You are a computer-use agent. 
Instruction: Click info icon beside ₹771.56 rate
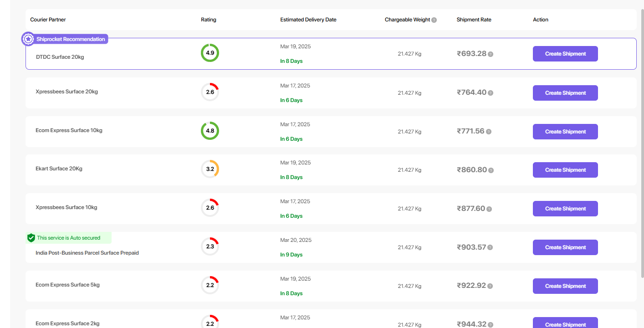pos(489,132)
